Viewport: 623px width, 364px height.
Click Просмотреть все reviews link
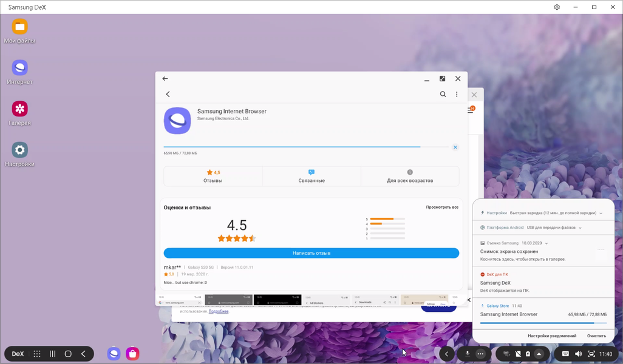tap(442, 207)
